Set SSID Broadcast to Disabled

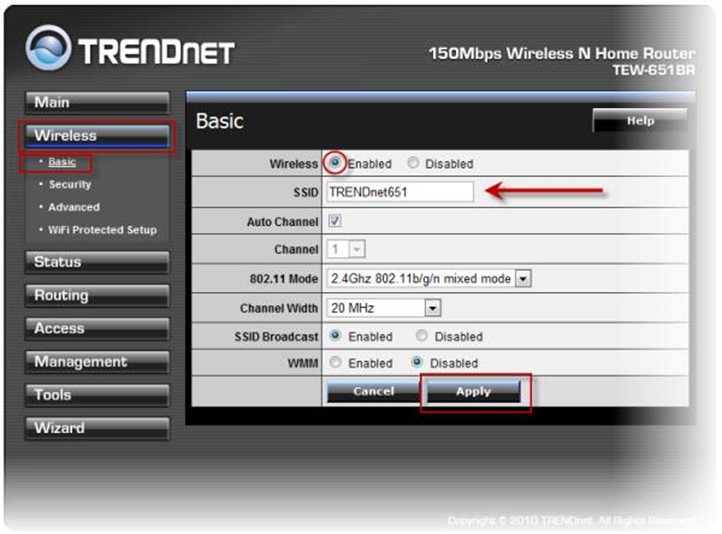pos(421,336)
